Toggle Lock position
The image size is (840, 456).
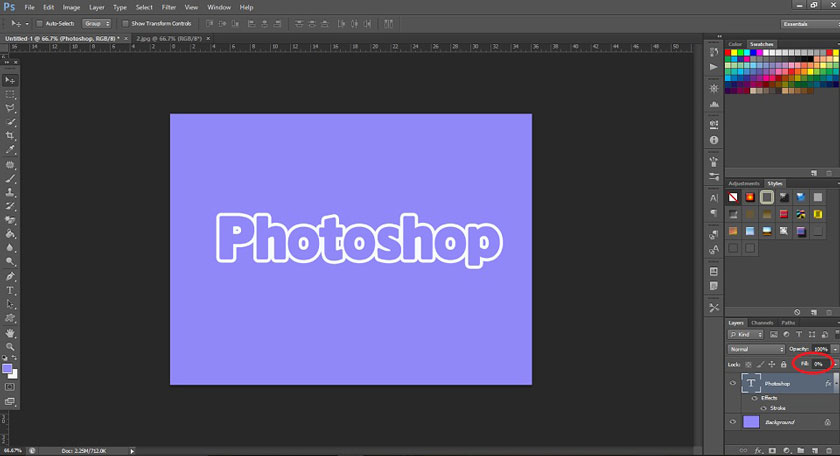[771, 364]
